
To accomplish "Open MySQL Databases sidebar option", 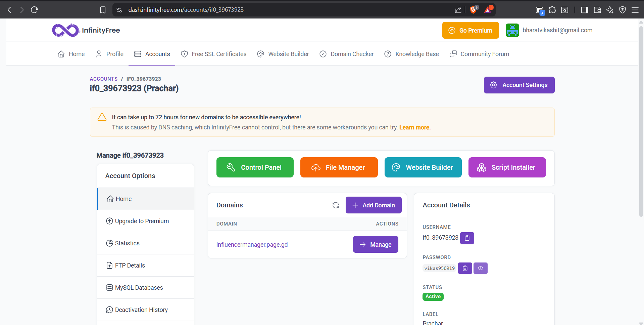I will click(x=145, y=288).
